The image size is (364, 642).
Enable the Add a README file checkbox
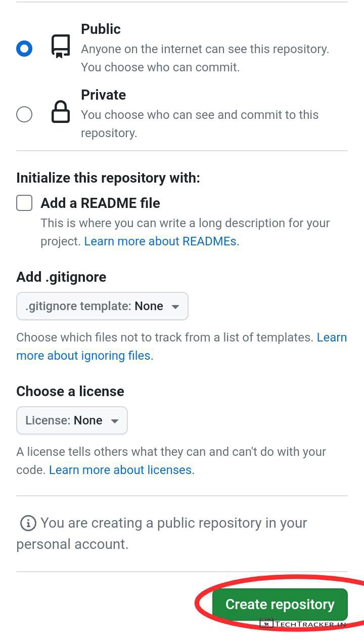(x=24, y=203)
